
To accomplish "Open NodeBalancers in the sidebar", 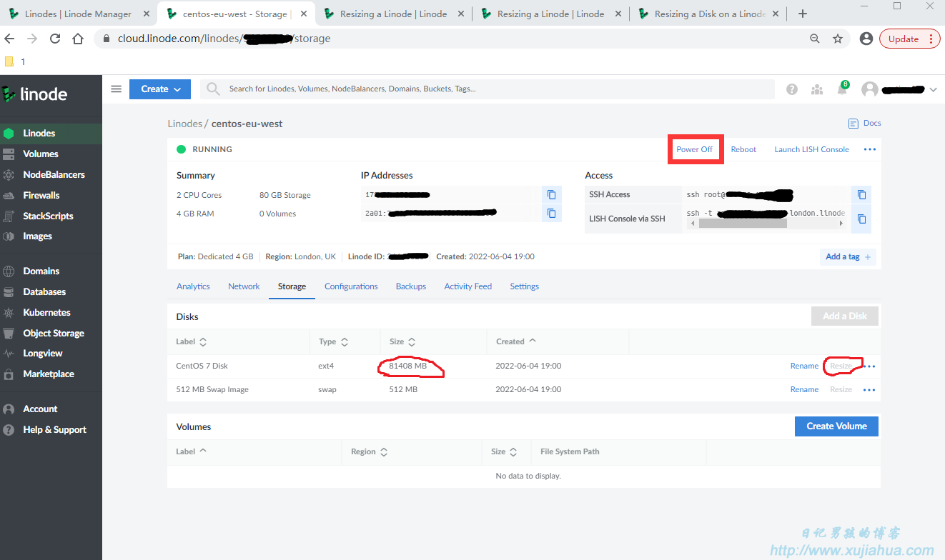I will click(x=51, y=174).
